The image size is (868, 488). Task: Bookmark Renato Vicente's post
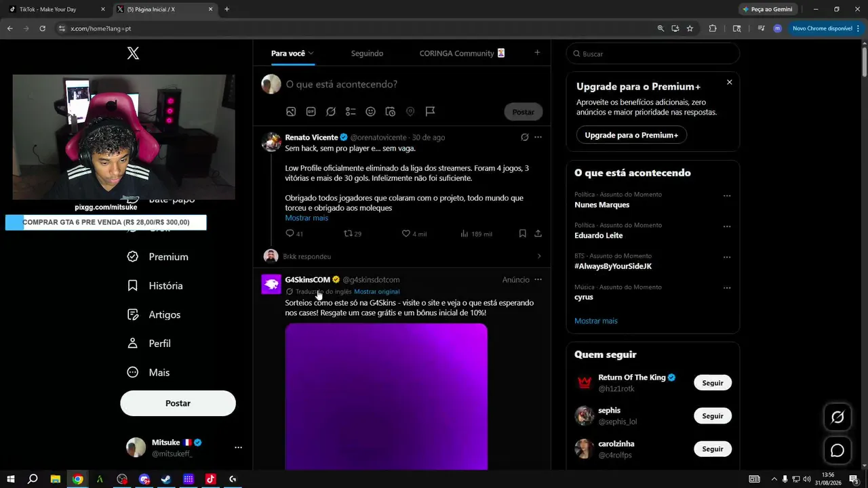(x=523, y=234)
